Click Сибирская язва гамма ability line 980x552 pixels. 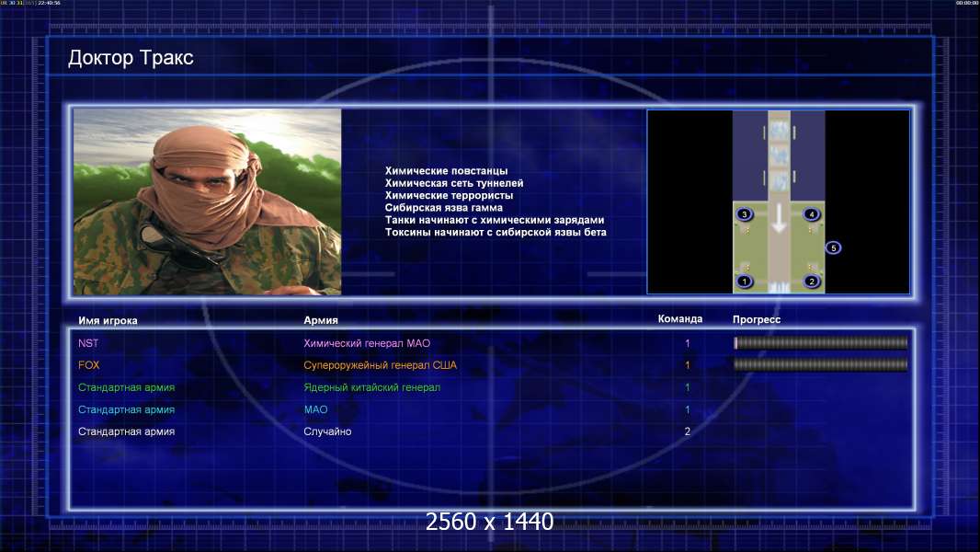pos(444,208)
